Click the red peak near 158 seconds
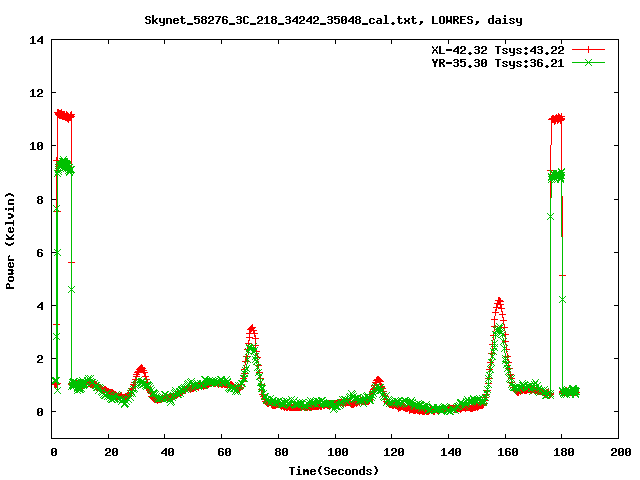 pos(499,302)
